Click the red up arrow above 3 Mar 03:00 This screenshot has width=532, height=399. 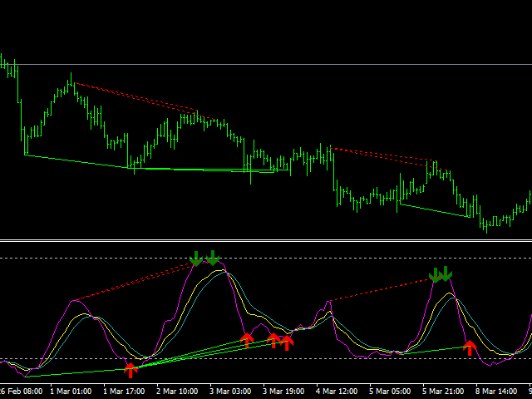pos(246,338)
